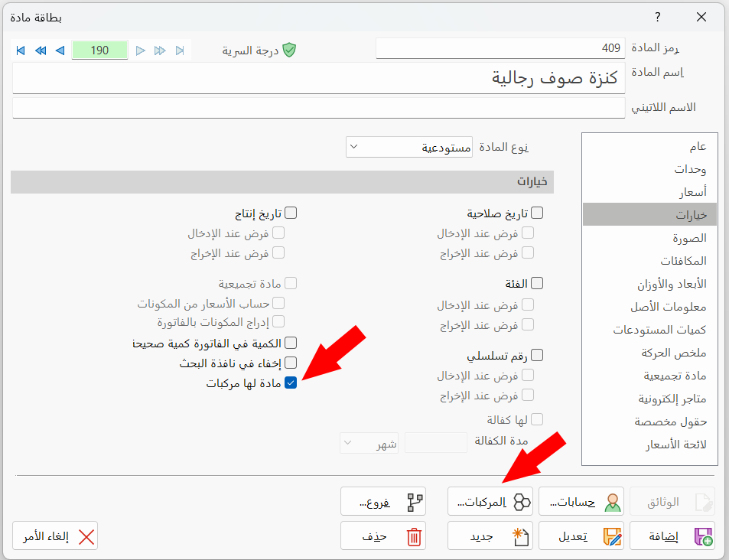
Task: Toggle the الفئة checkbox
Action: 537,283
